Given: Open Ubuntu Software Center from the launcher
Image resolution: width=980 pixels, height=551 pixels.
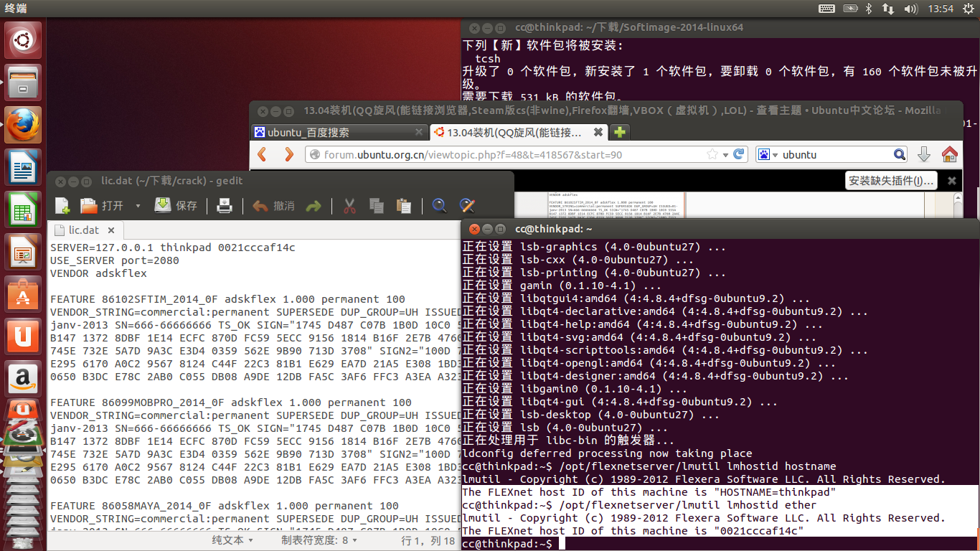Looking at the screenshot, I should [23, 294].
